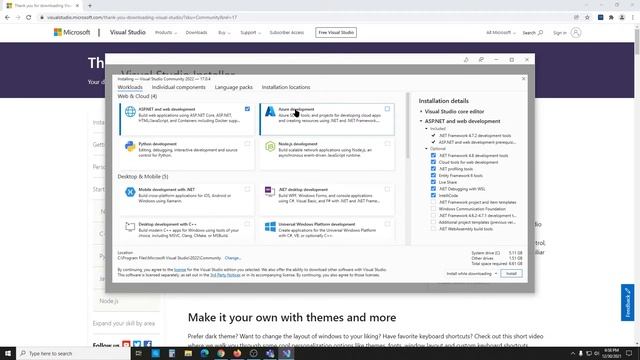Collapse ASP.NET and web development details

pyautogui.click(x=421, y=121)
